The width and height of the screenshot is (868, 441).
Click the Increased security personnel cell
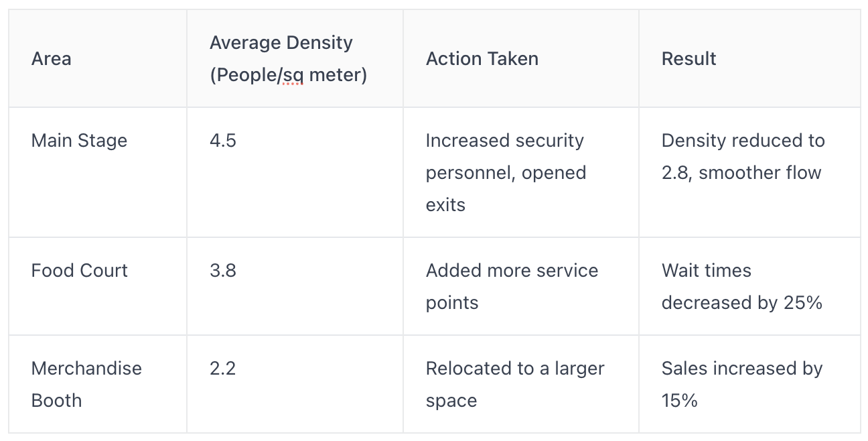tap(521, 172)
